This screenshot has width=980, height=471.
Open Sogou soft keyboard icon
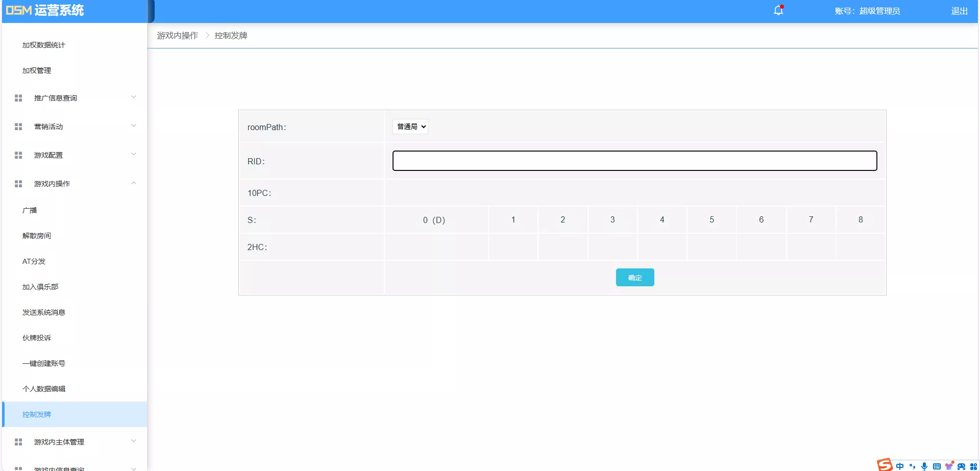pyautogui.click(x=936, y=466)
